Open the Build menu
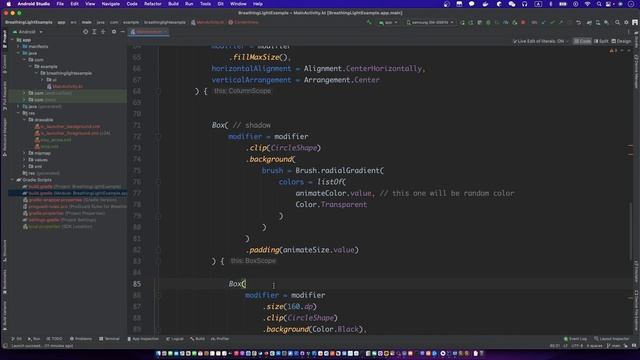 [173, 4]
